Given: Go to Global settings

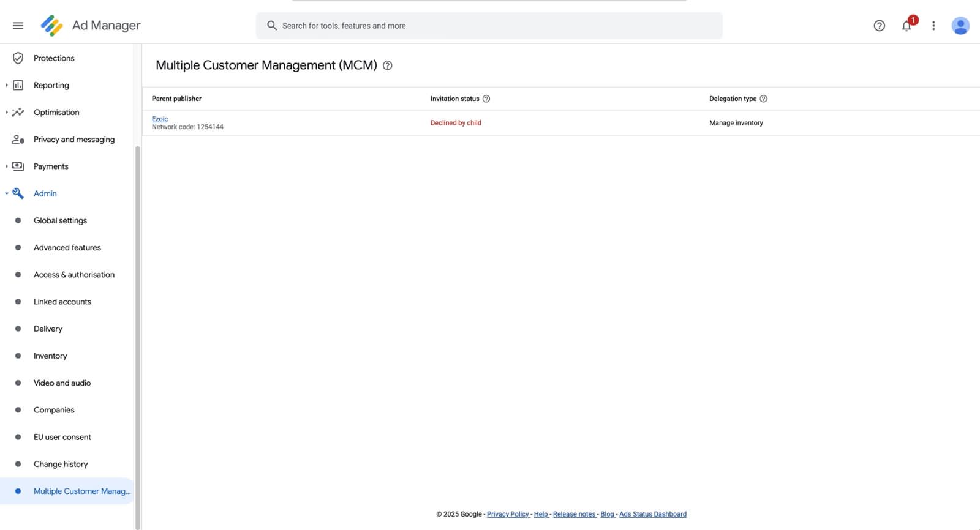Looking at the screenshot, I should pyautogui.click(x=60, y=220).
